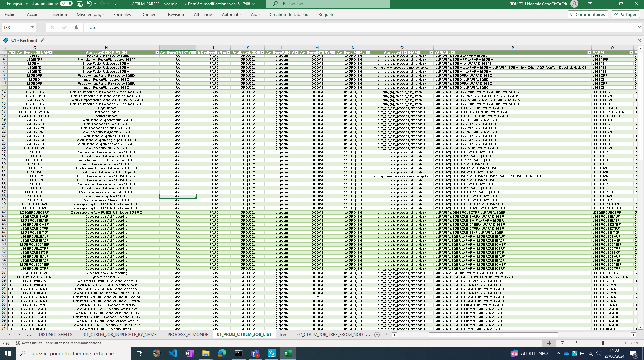Click the 83 % zoom level
Viewport: 644px width, 360px height.
635,343
